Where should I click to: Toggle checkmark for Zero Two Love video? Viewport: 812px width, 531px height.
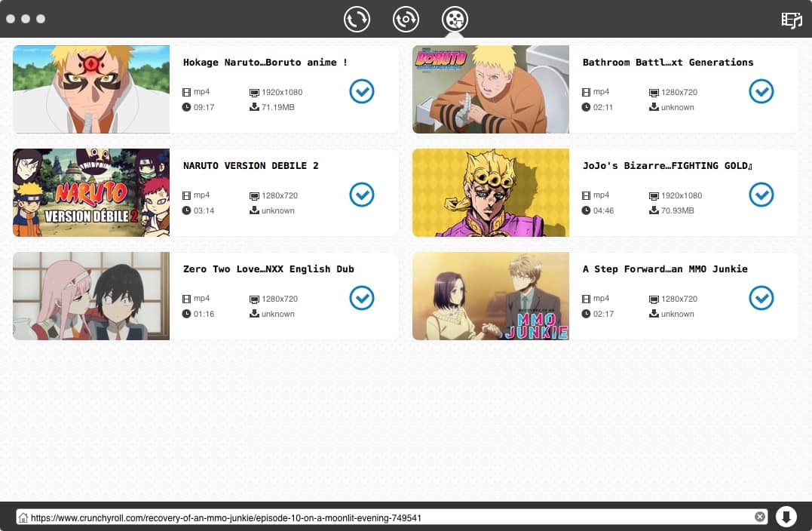click(x=361, y=298)
